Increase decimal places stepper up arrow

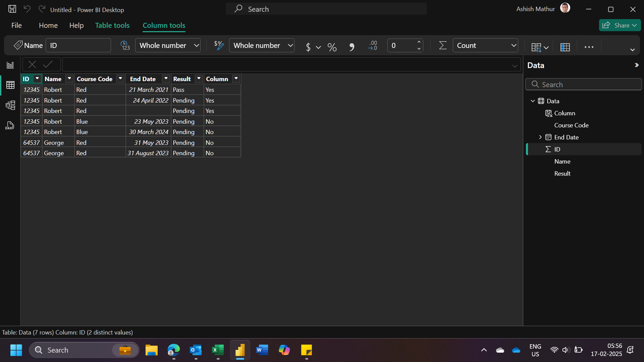pyautogui.click(x=419, y=42)
